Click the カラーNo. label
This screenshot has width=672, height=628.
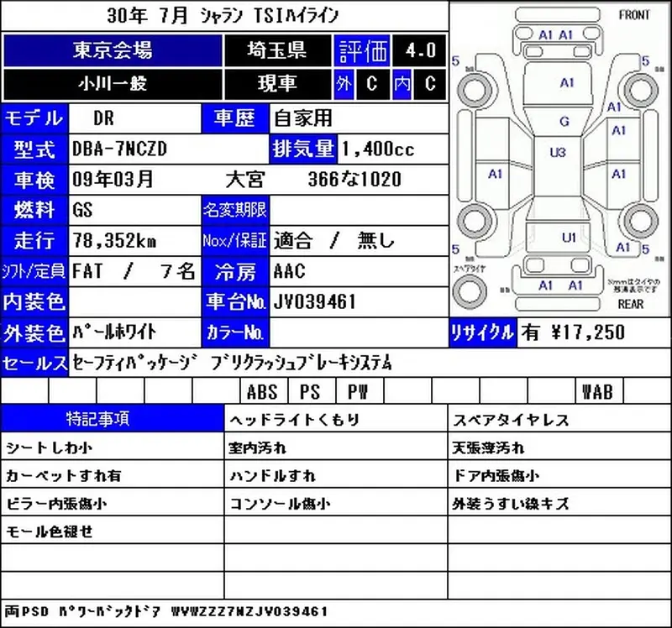tap(235, 332)
